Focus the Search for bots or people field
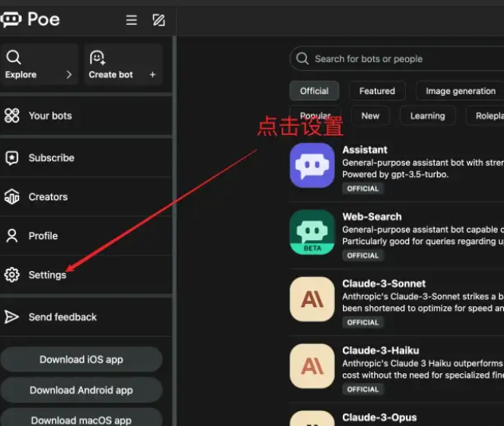 396,58
